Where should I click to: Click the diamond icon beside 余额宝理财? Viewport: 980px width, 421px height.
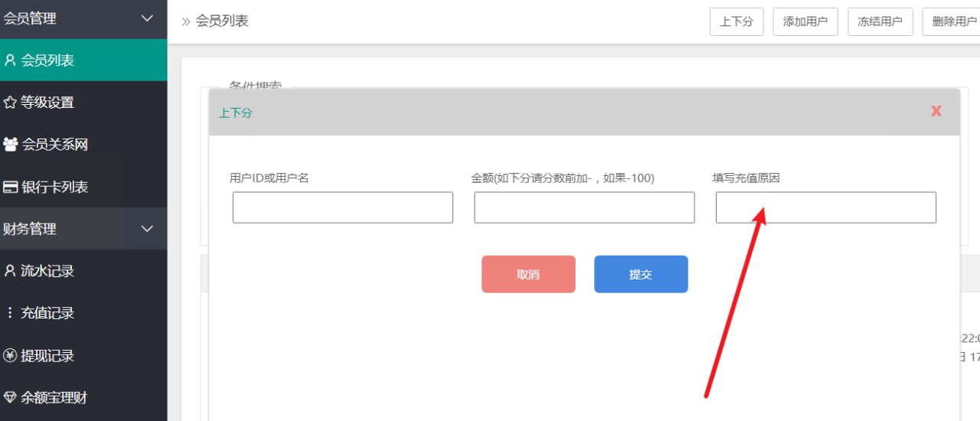(10, 397)
